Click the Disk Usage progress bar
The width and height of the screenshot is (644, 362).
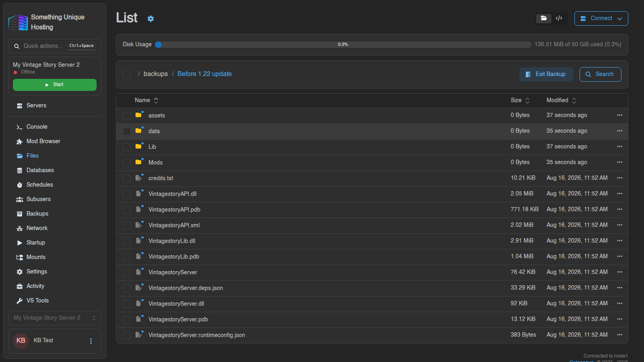pyautogui.click(x=343, y=45)
